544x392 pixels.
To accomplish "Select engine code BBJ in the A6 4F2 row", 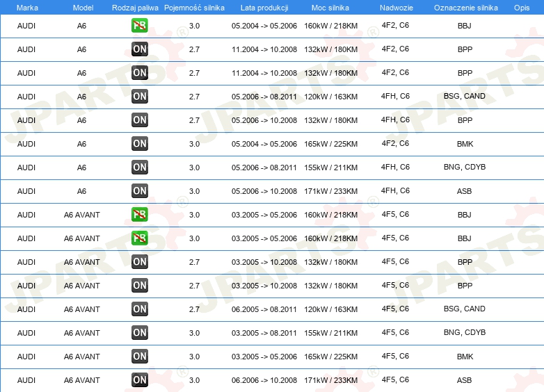I will coord(464,26).
